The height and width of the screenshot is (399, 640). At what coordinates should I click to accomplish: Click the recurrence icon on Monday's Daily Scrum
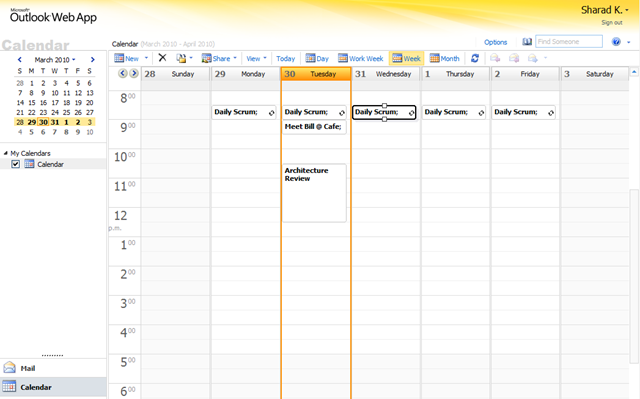(x=271, y=113)
